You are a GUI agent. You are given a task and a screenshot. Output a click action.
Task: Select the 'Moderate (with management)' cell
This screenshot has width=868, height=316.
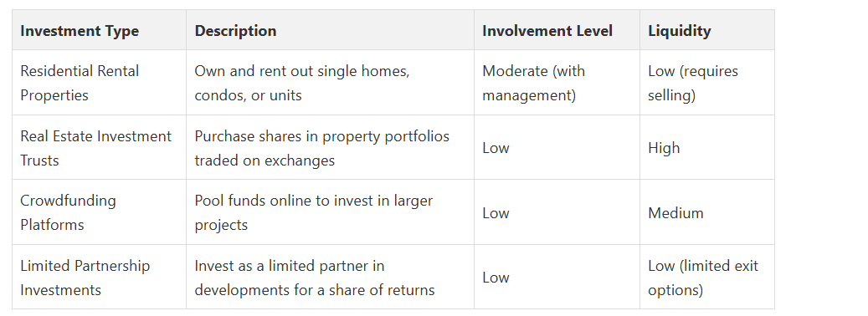point(557,83)
